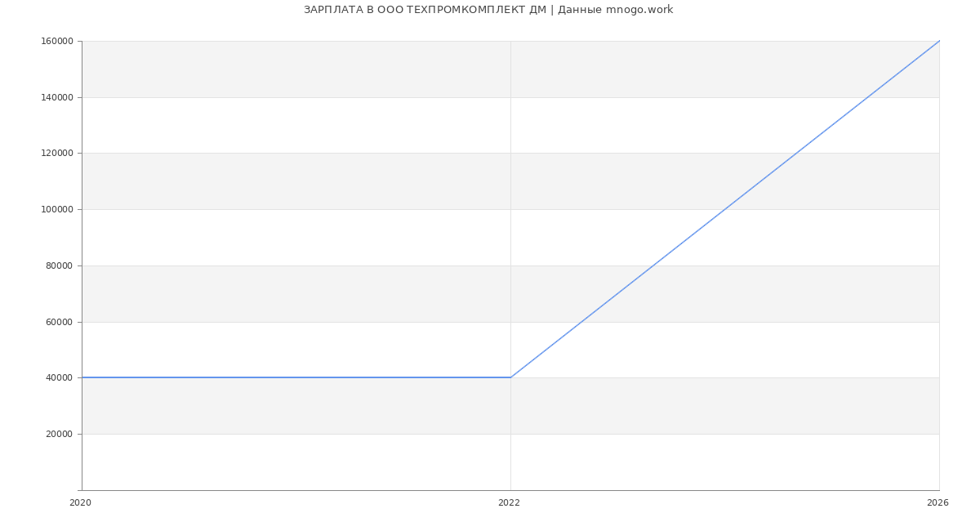Select the 120000 y-axis label
The width and height of the screenshot is (980, 531).
(x=56, y=154)
